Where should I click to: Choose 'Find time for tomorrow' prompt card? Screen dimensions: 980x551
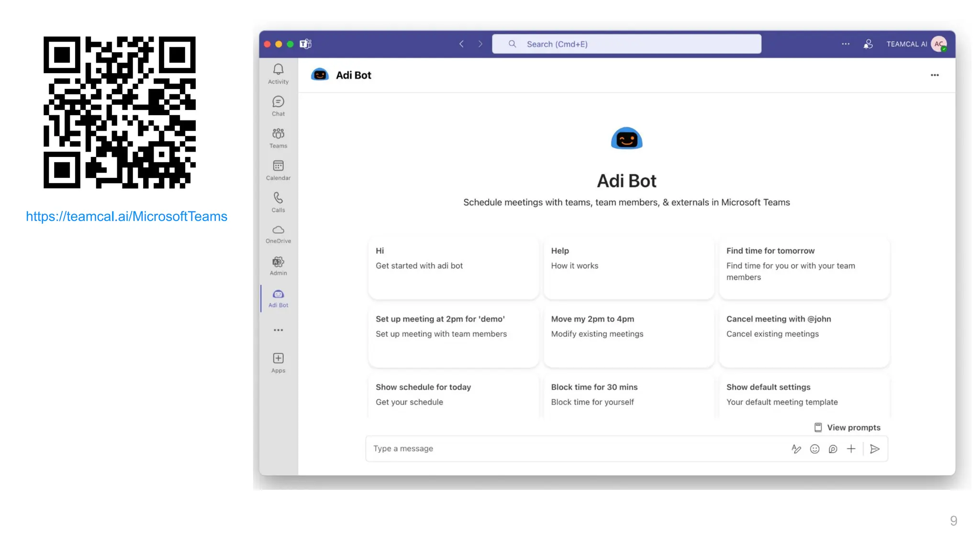(x=804, y=268)
